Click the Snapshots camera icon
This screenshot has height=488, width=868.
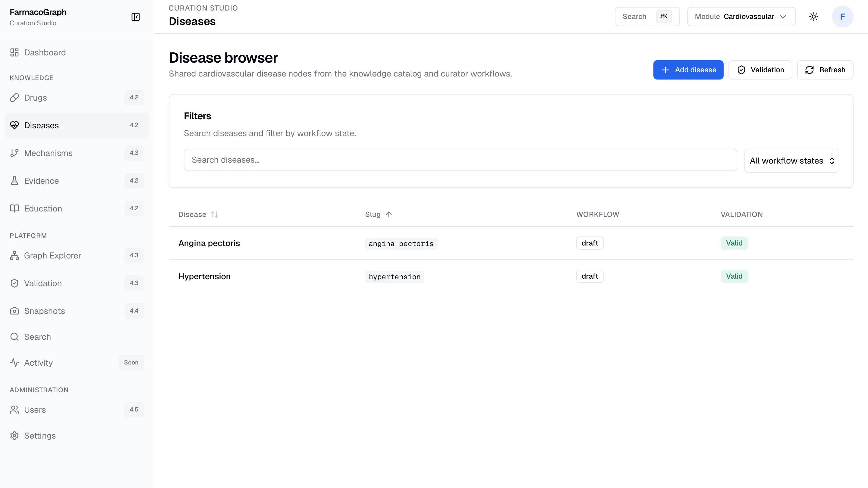14,311
